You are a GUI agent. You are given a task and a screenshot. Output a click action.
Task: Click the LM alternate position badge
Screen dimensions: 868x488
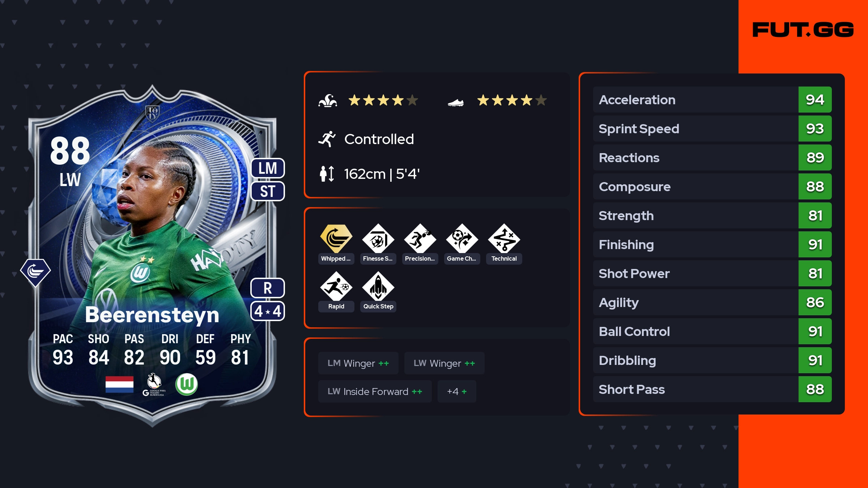(268, 168)
